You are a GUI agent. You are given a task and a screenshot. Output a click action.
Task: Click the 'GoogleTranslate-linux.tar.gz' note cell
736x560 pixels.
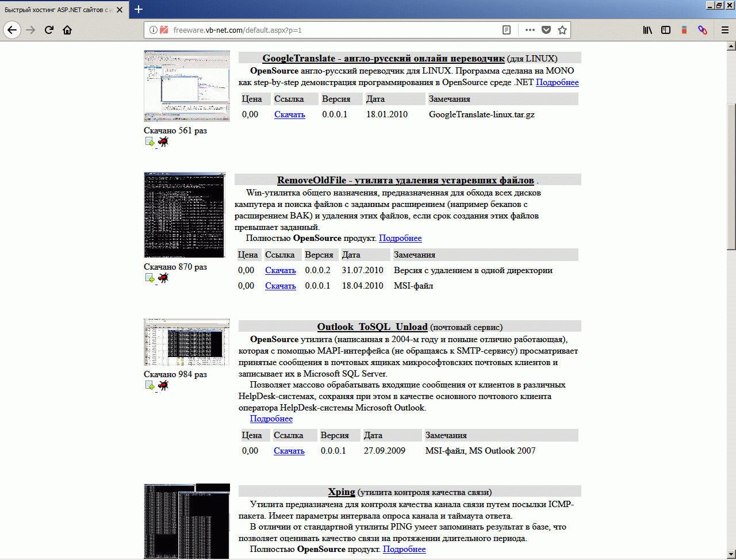(482, 114)
